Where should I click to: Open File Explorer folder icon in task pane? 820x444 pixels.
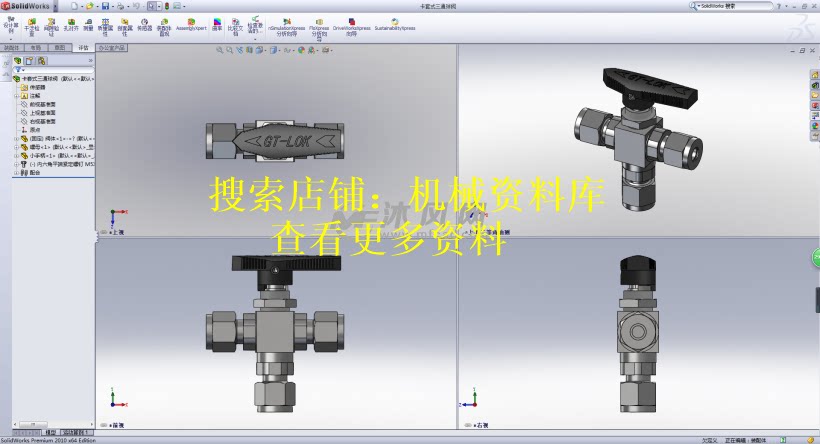point(815,95)
